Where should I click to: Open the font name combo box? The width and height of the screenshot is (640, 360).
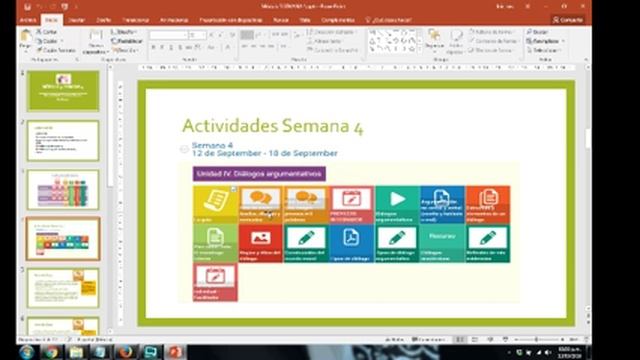click(168, 36)
